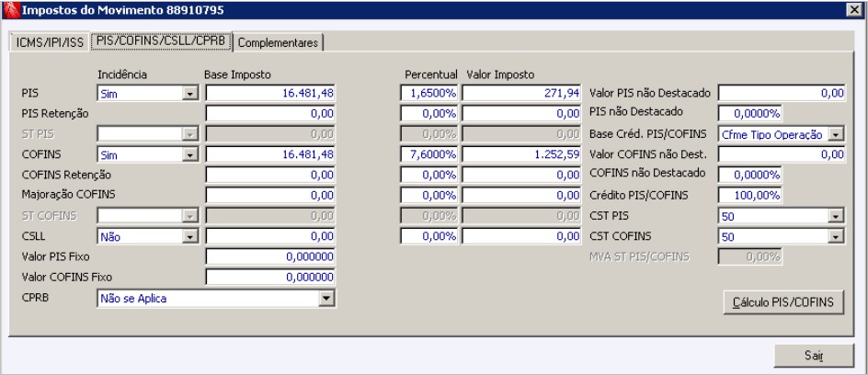
Task: Open the PIS Incidência dropdown
Action: pos(189,94)
